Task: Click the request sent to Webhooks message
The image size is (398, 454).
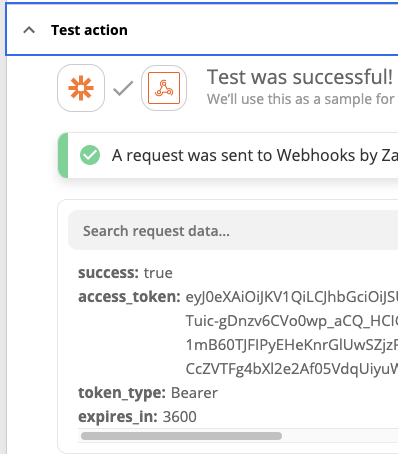Action: click(255, 155)
